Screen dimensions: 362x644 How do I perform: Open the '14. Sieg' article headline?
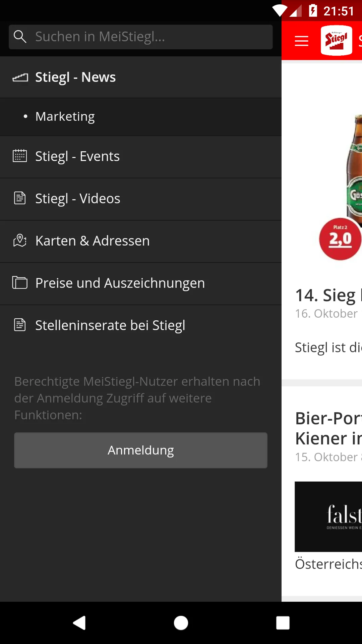pyautogui.click(x=328, y=296)
